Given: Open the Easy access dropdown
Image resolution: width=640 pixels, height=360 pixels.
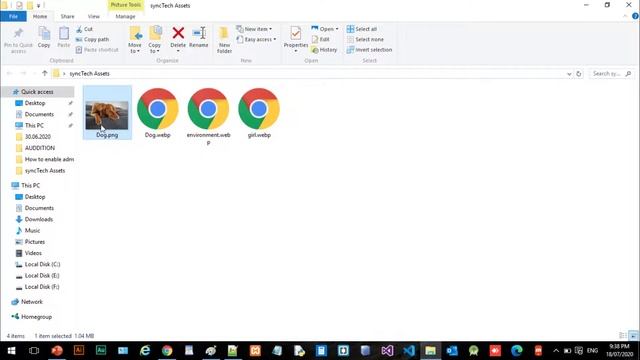Looking at the screenshot, I should 256,39.
